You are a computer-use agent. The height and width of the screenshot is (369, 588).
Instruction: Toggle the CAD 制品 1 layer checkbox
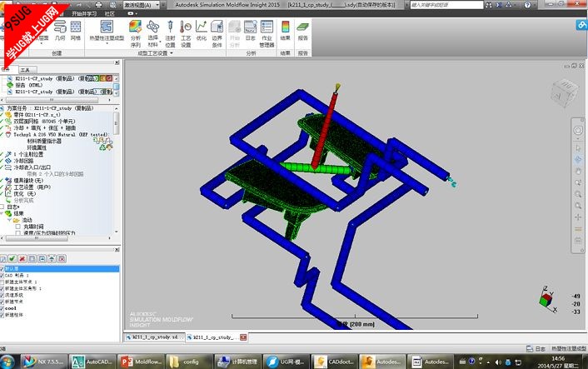(x=2, y=276)
